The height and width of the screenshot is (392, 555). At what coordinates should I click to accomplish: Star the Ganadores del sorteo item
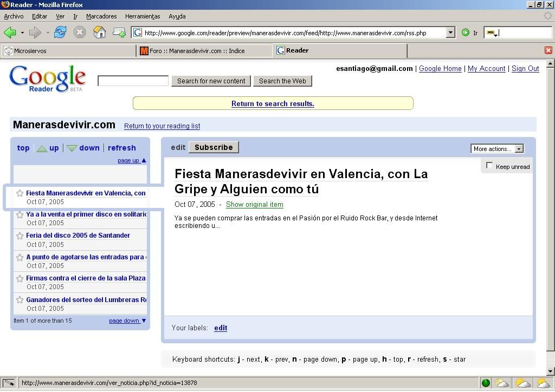coord(20,300)
